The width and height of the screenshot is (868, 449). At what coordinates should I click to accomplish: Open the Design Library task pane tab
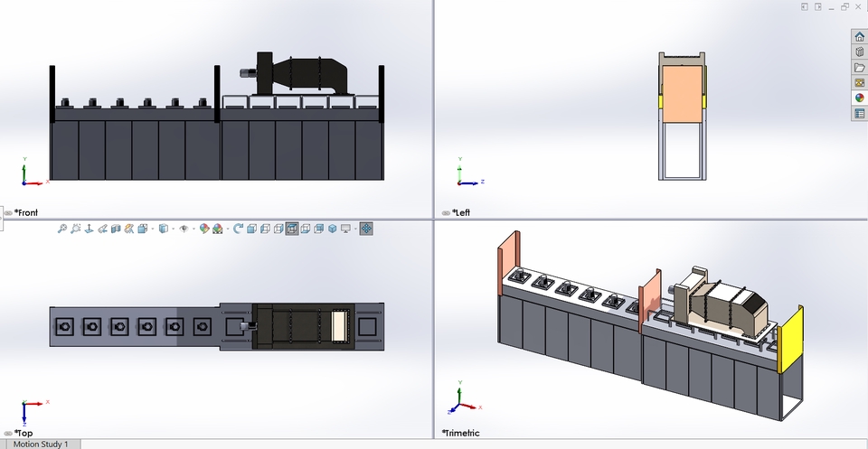point(859,51)
